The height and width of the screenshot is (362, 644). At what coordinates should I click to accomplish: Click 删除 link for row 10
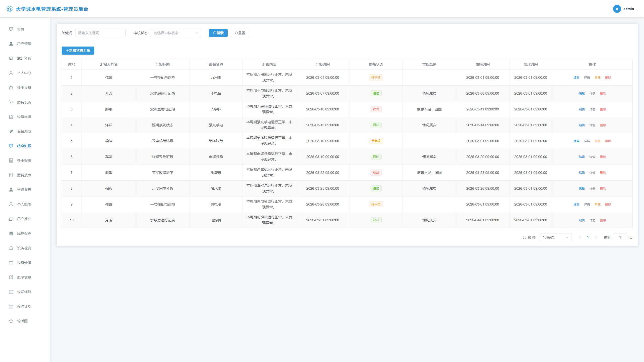[603, 220]
